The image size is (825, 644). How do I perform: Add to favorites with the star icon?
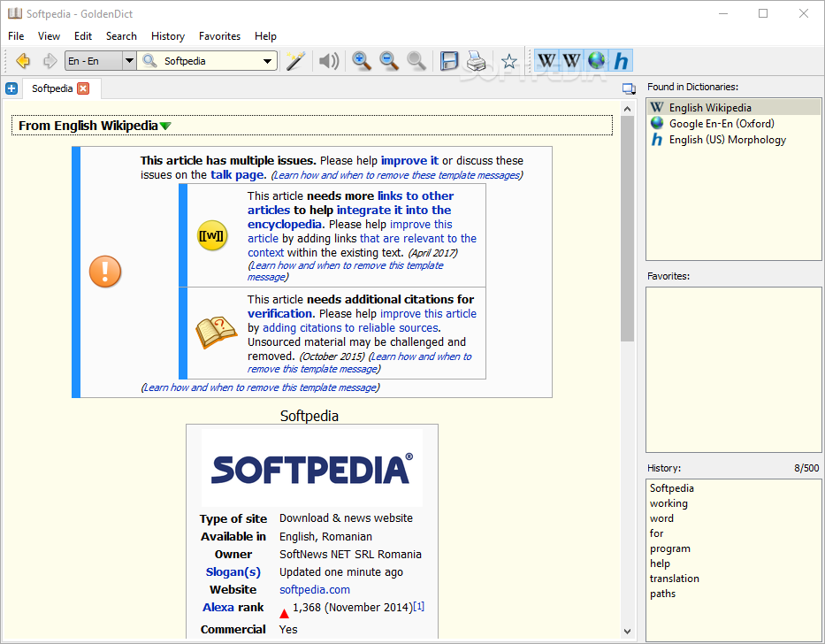click(x=508, y=61)
